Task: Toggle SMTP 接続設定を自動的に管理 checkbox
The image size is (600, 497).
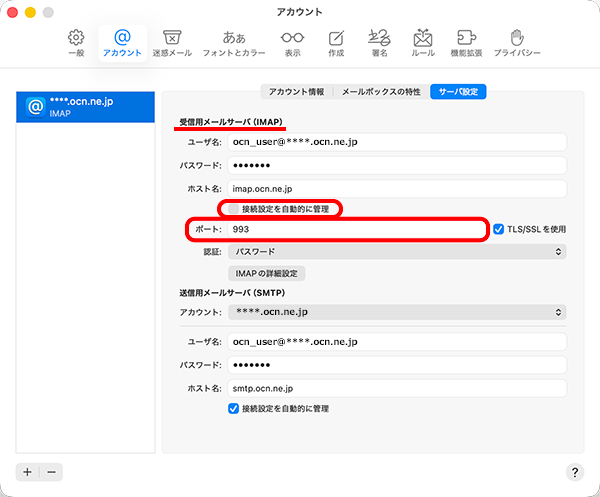Action: (234, 409)
